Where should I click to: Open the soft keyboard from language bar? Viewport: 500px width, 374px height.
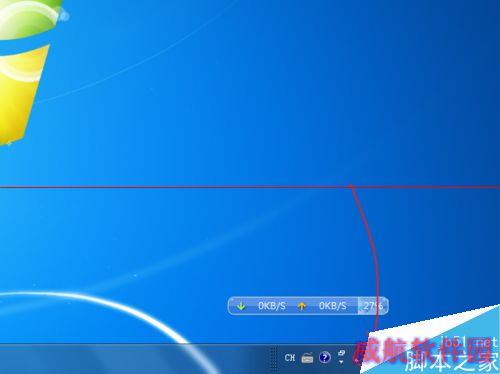(307, 358)
